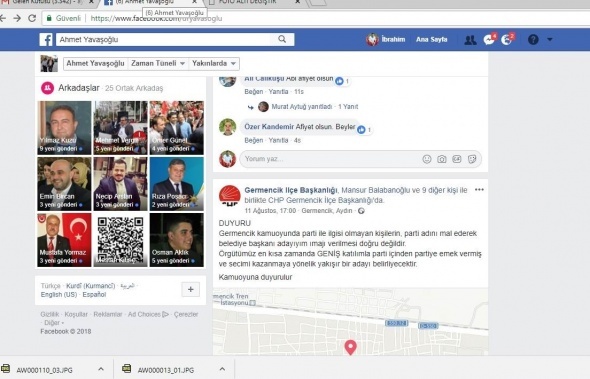Click the camera icon in comment box
Viewport: 590px width, 379px height.
tap(442, 159)
